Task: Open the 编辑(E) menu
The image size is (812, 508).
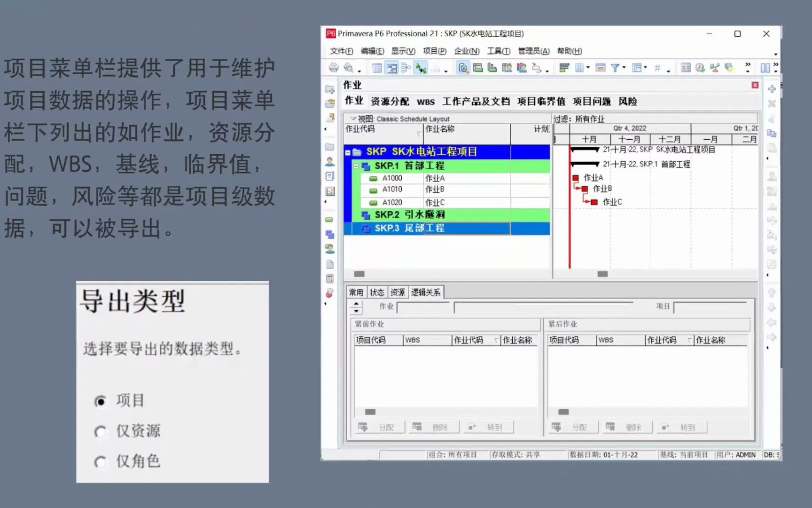Action: (x=372, y=51)
